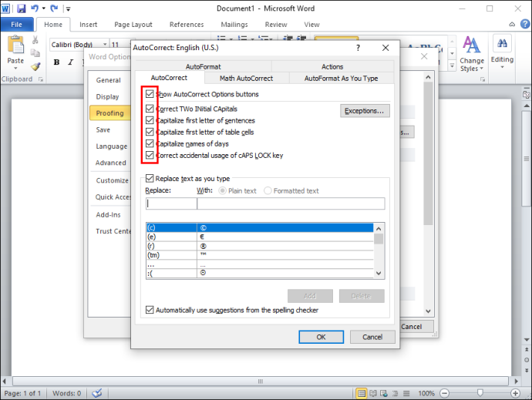
Task: Click Cancel in the AutoCorrect dialog
Action: [372, 337]
